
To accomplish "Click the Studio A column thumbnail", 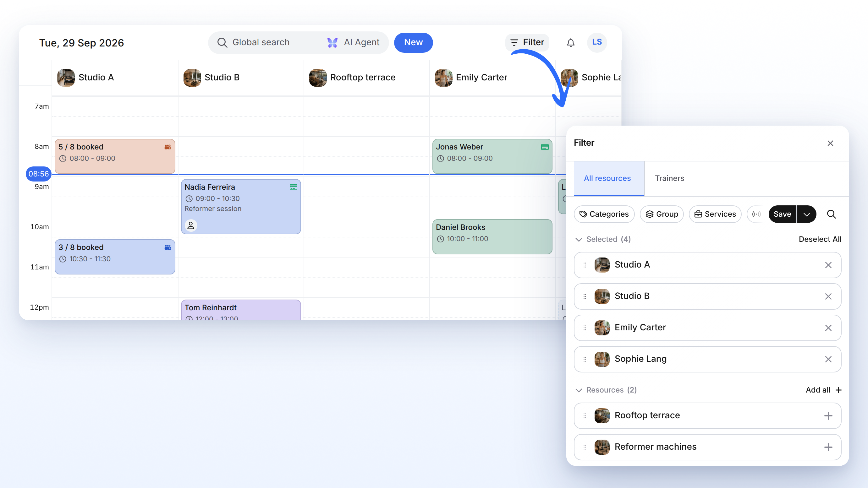I will 66,78.
